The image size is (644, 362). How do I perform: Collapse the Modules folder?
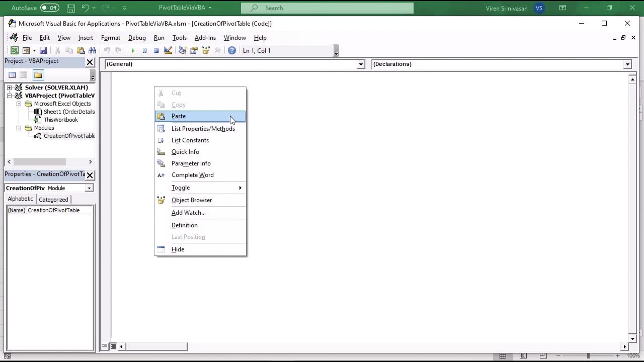19,128
